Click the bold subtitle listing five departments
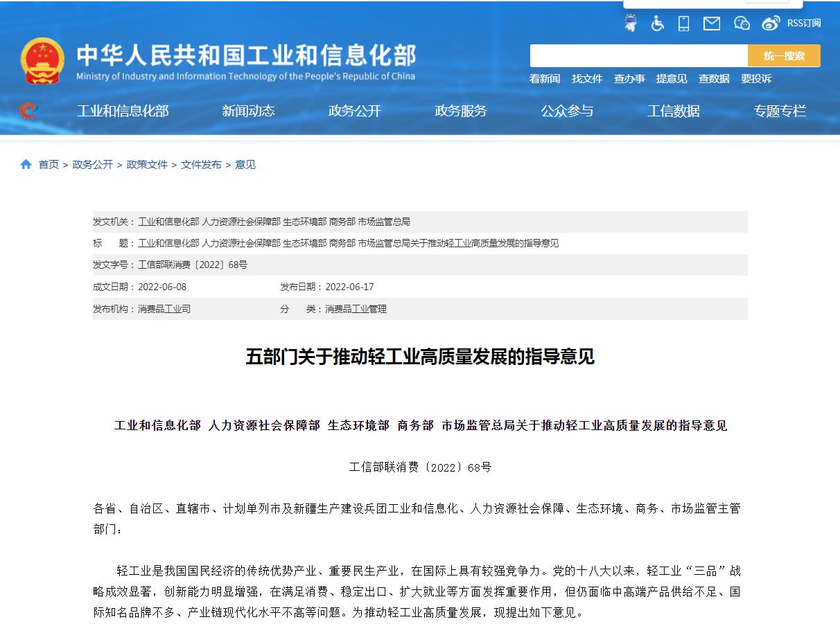840x633 pixels. click(x=421, y=425)
